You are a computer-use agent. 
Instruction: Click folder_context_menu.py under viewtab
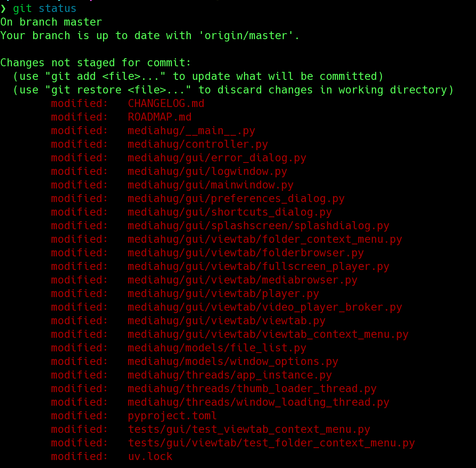265,240
